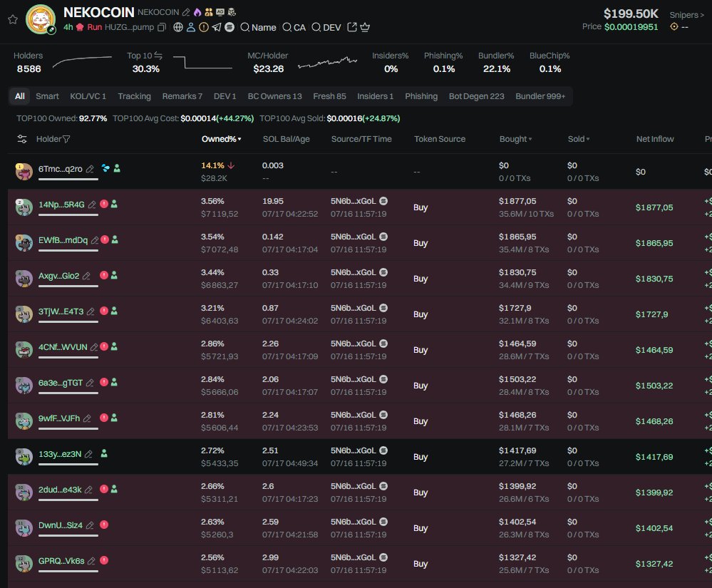Switch to the Fresh 85 tab
This screenshot has height=588, width=712.
(x=330, y=96)
